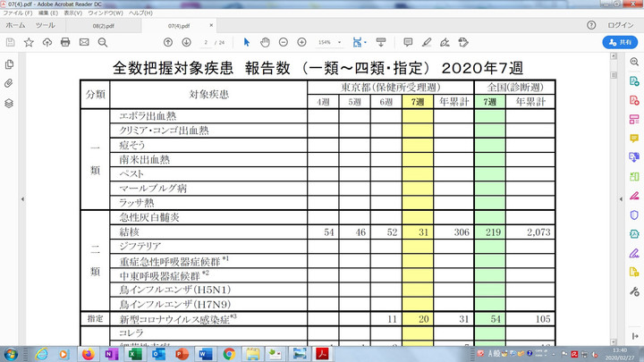Viewport: 644px width, 362px height.
Task: Open the ファイル menu
Action: click(x=15, y=13)
